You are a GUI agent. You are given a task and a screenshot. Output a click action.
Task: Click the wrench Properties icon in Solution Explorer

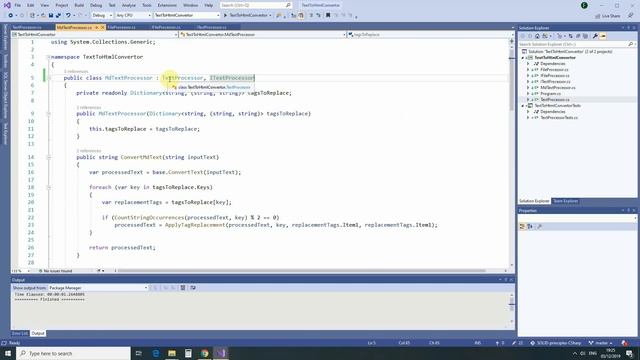[595, 36]
